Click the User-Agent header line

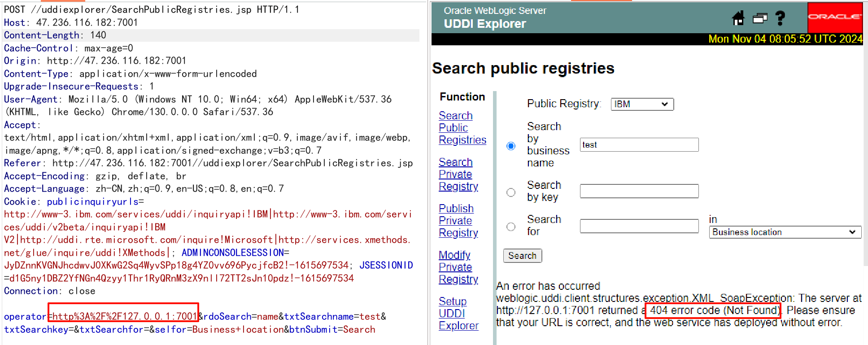pyautogui.click(x=197, y=106)
